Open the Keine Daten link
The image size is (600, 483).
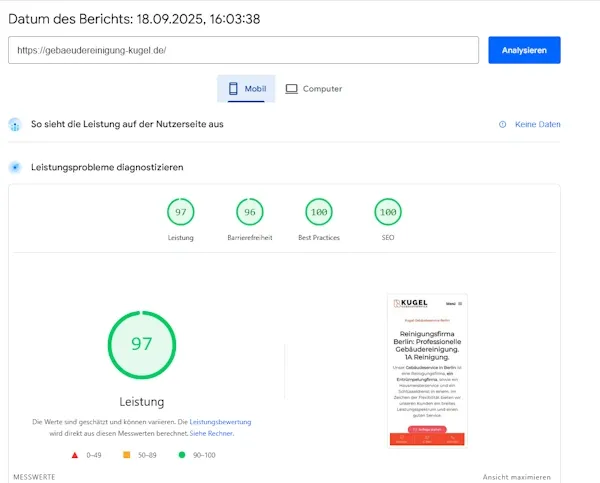click(538, 124)
